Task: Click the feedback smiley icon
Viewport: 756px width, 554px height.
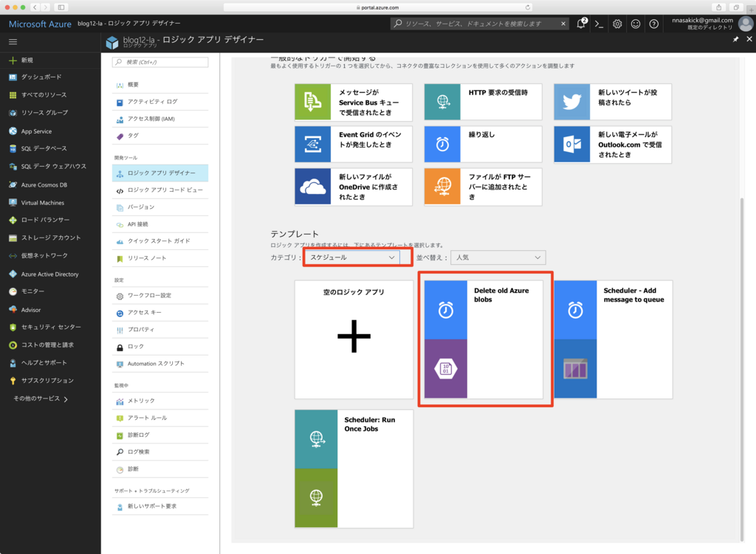Action: tap(636, 24)
